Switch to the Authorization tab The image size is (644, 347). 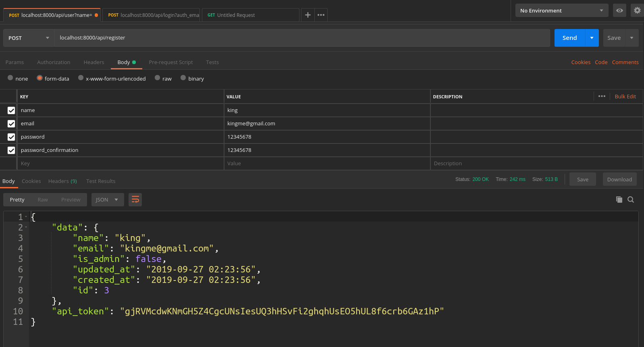(x=54, y=62)
